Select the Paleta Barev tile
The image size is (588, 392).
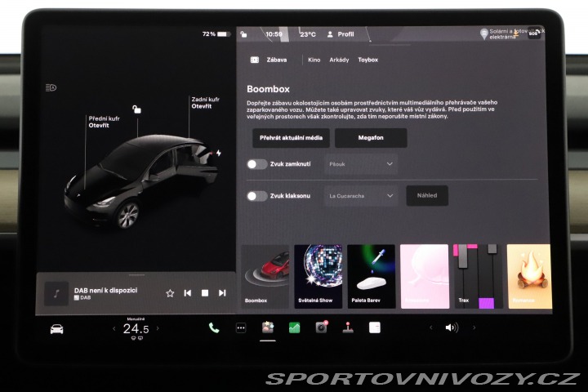pos(372,276)
